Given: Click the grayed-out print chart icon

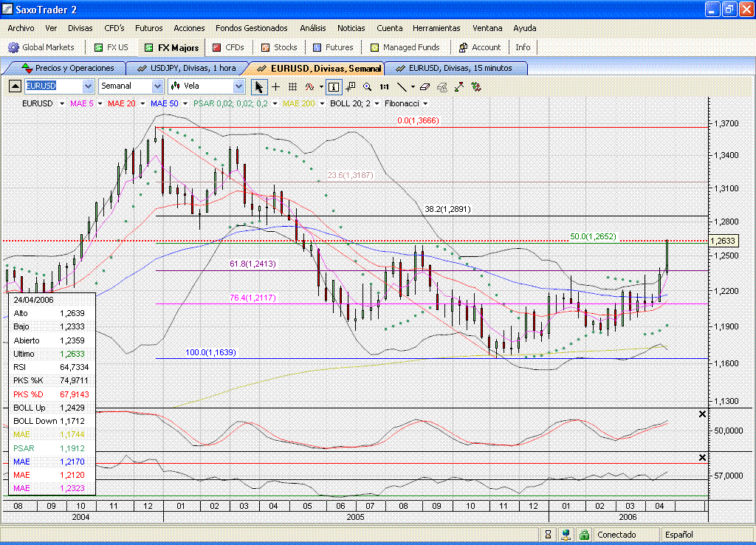Looking at the screenshot, I should (441, 87).
